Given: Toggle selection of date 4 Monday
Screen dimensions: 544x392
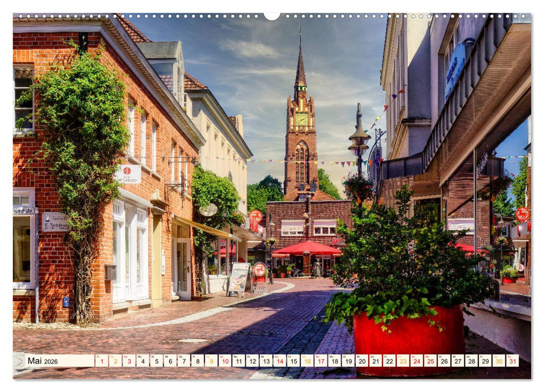Looking at the screenshot, I should tap(142, 361).
